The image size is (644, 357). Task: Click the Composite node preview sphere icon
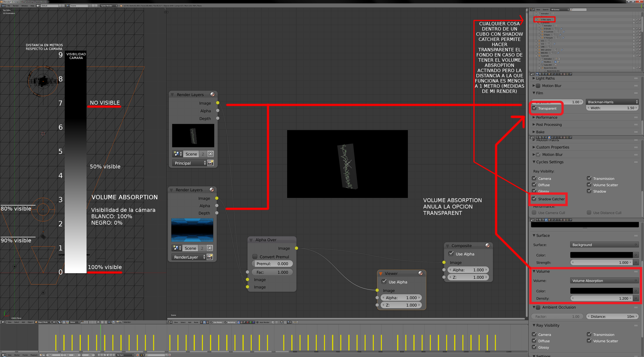click(x=487, y=245)
